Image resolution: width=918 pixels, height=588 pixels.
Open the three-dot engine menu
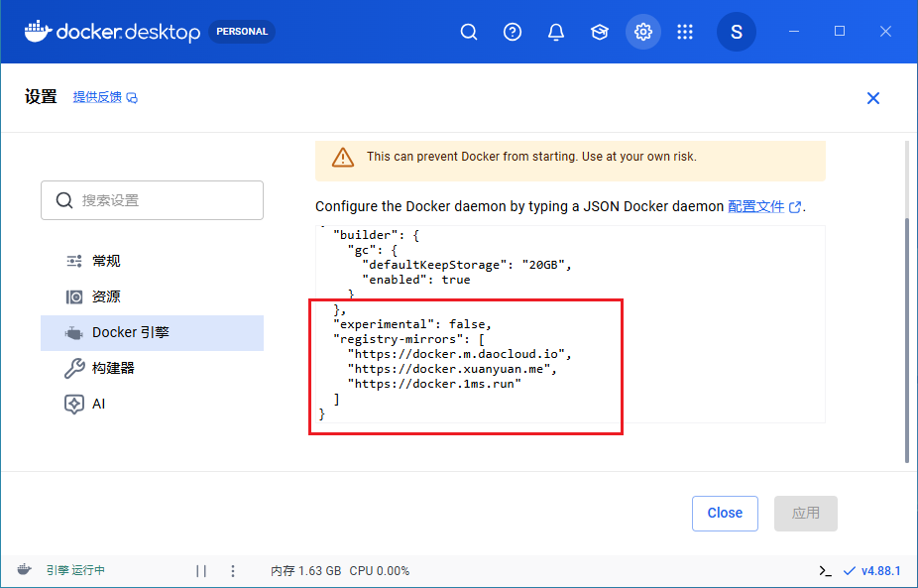233,570
